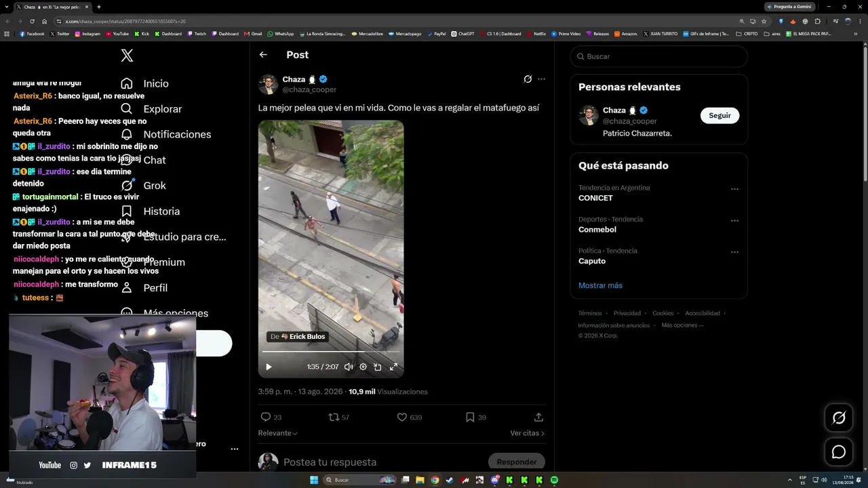Open Historia in the sidebar
Screen dimensions: 868x488
click(x=150, y=211)
